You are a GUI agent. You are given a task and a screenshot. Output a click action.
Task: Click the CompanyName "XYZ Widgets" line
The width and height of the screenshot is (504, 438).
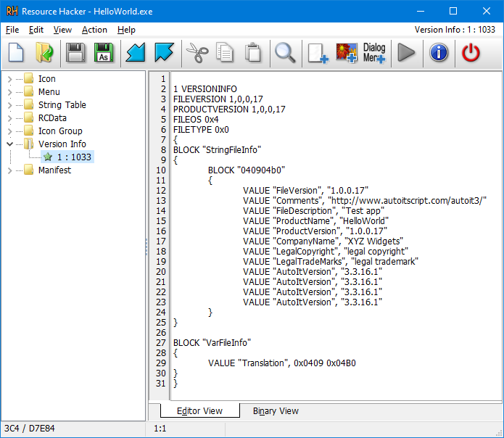point(323,241)
